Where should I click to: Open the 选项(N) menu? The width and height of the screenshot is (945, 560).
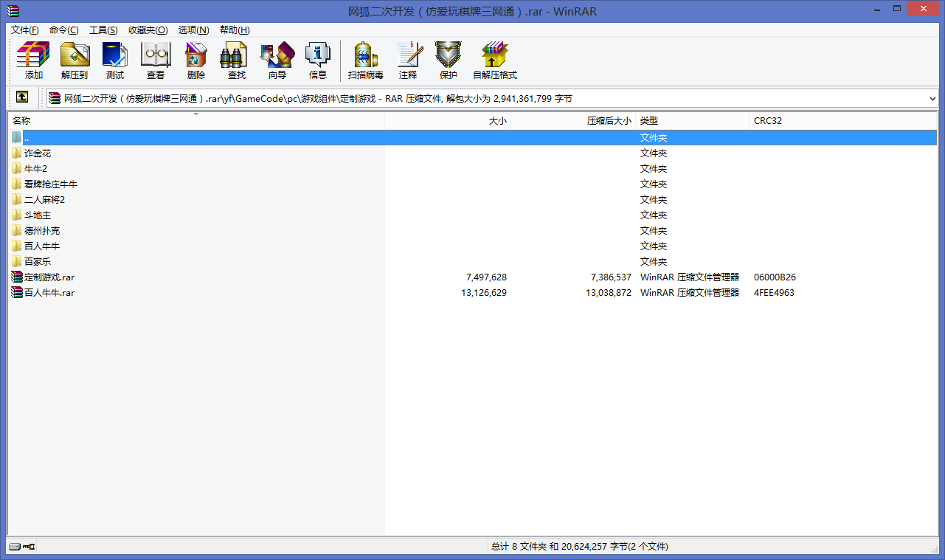pos(193,30)
